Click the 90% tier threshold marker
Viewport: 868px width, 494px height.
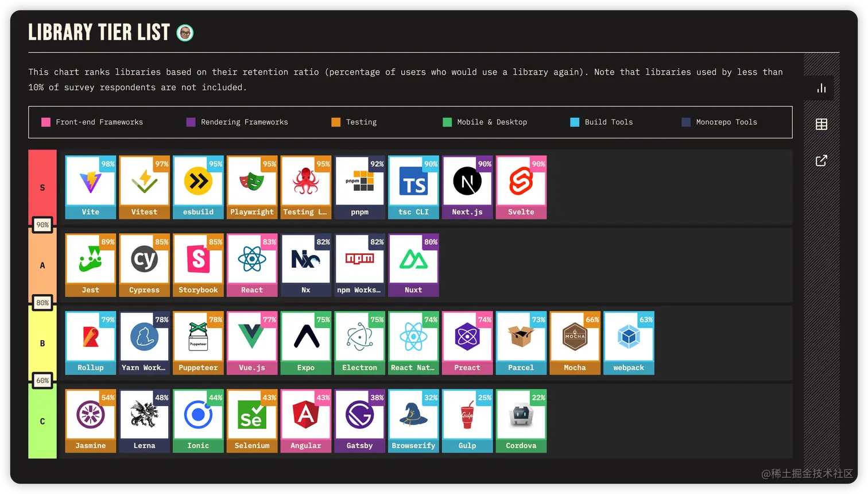tap(42, 225)
